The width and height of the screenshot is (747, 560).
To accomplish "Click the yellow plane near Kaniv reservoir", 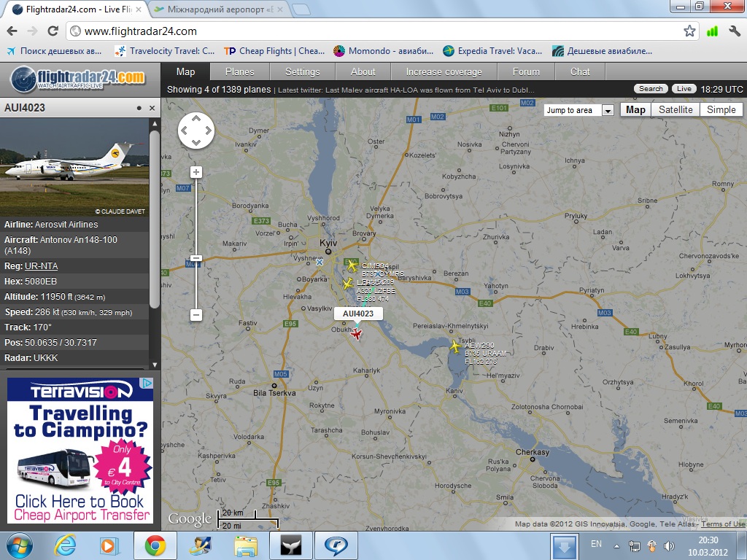I will pos(456,346).
